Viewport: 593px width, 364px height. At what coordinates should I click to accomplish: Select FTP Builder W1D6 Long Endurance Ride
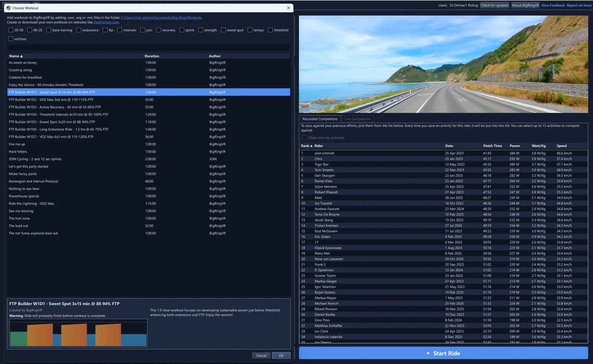click(149, 129)
